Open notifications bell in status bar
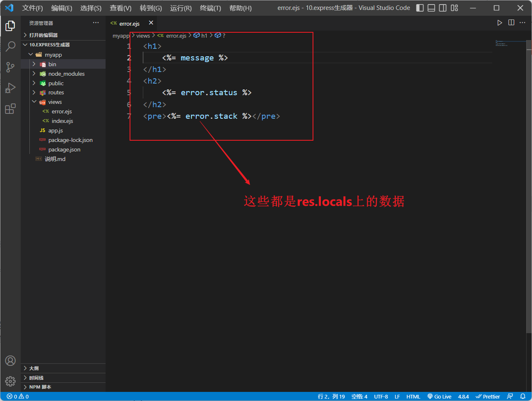This screenshot has width=532, height=401. (x=523, y=396)
